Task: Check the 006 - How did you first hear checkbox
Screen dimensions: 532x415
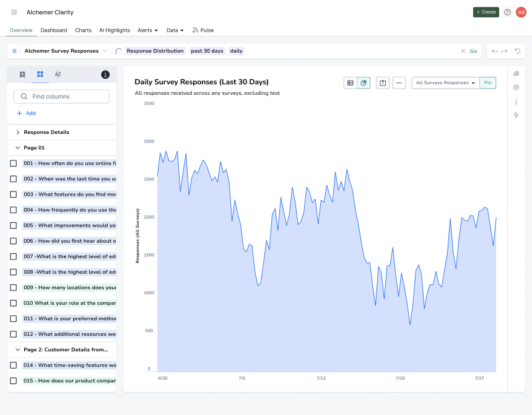Action: (x=13, y=241)
